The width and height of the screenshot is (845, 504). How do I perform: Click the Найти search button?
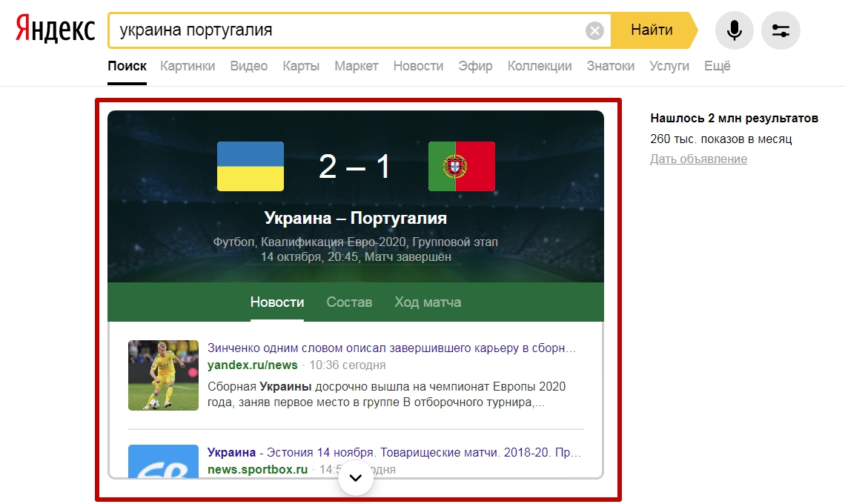tap(652, 30)
